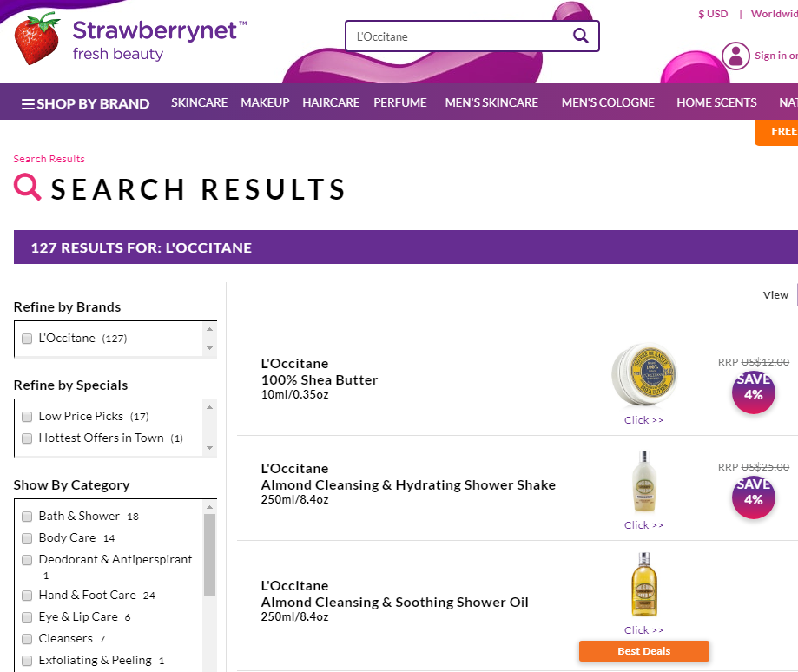Enable the Low Price Picks filter
Screen dimensions: 798x672
[x=27, y=417]
